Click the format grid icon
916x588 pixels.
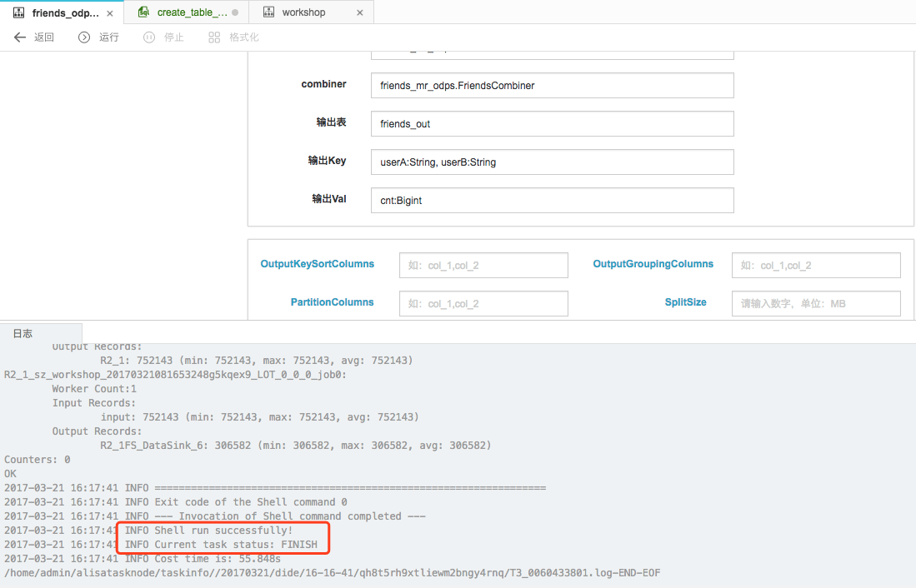[x=214, y=37]
